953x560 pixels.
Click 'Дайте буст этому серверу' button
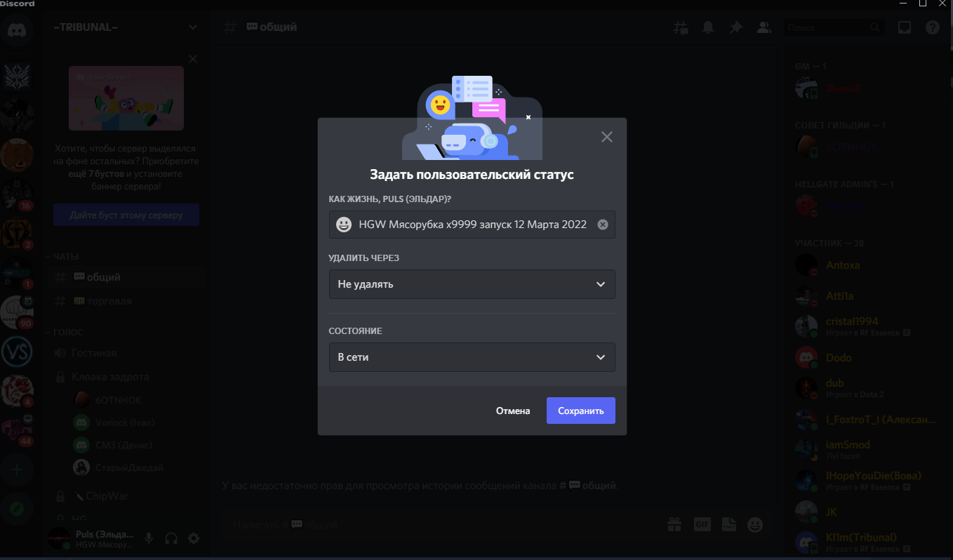click(126, 215)
